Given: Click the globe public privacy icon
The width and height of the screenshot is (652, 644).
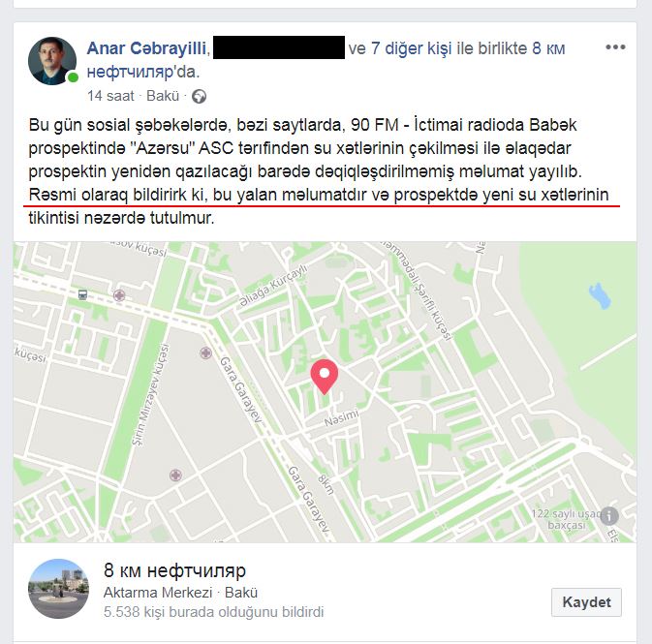Looking at the screenshot, I should pyautogui.click(x=199, y=97).
